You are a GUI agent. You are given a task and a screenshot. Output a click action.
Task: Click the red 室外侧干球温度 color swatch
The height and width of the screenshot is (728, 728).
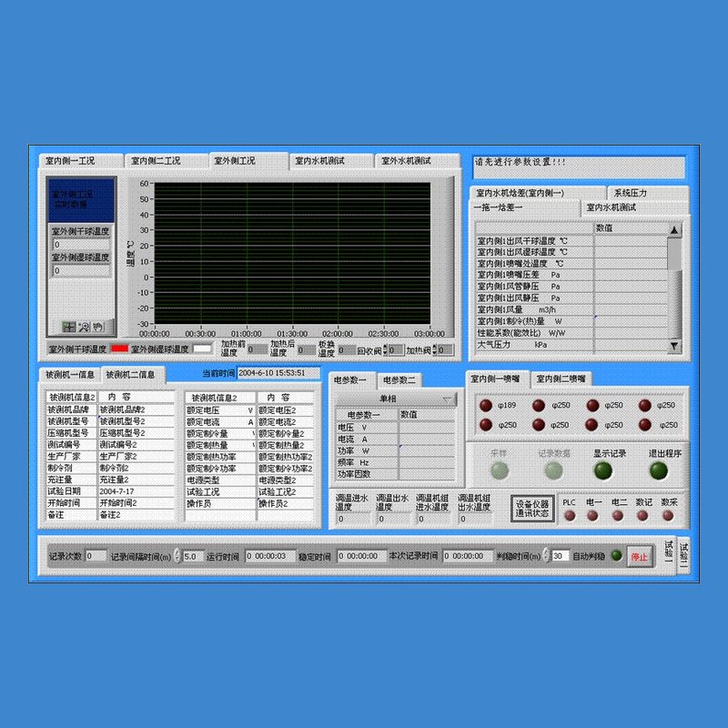(119, 349)
